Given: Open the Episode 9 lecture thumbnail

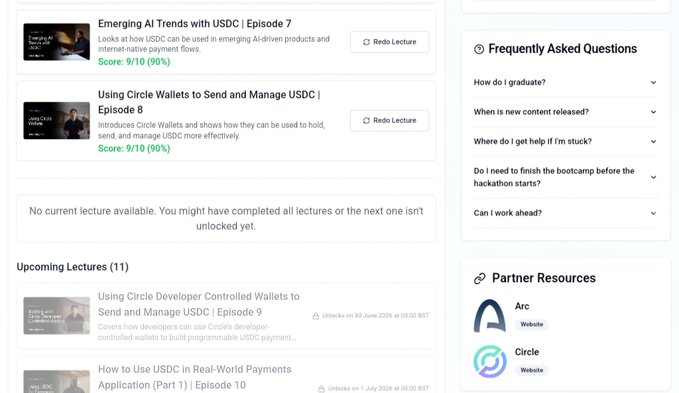Looking at the screenshot, I should 57,316.
